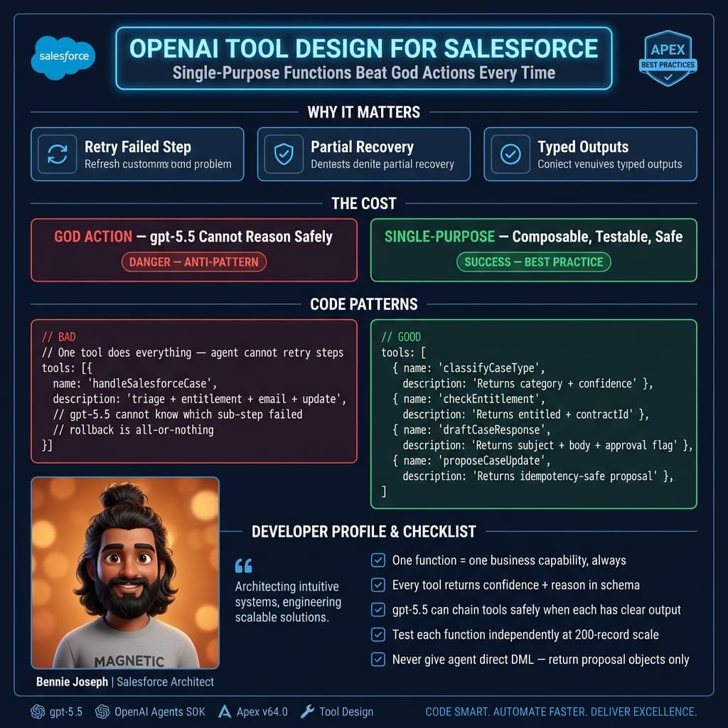Click the footer label 'gpt-5.5'
Screen dimensions: 728x728
[x=66, y=712]
